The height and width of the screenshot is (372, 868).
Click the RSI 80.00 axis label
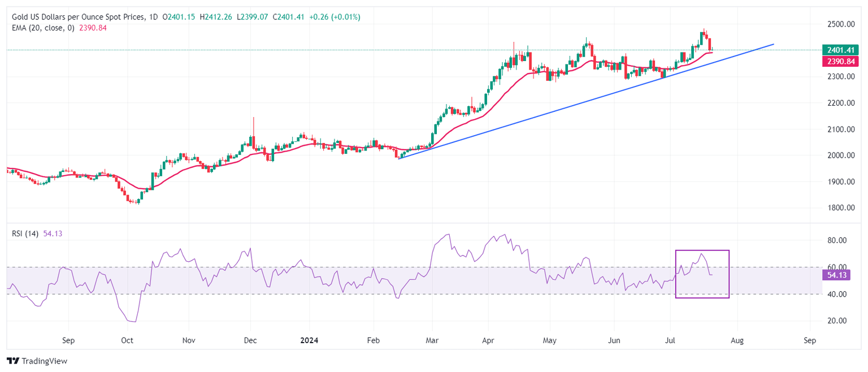point(834,240)
